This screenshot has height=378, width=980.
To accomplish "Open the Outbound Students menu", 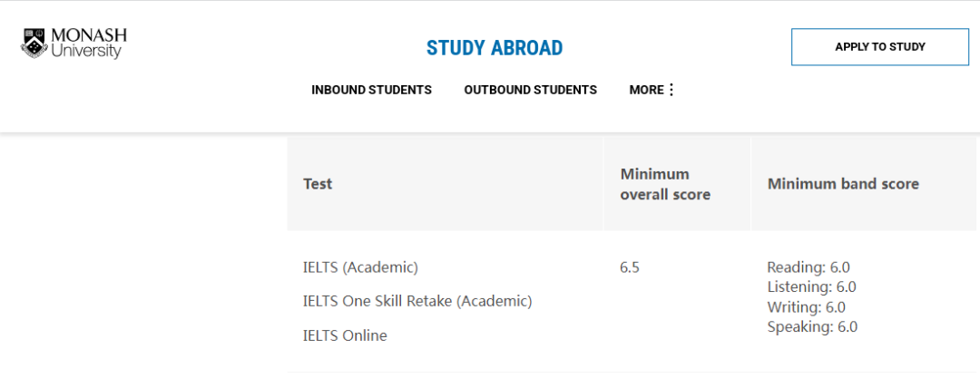I will pyautogui.click(x=530, y=90).
